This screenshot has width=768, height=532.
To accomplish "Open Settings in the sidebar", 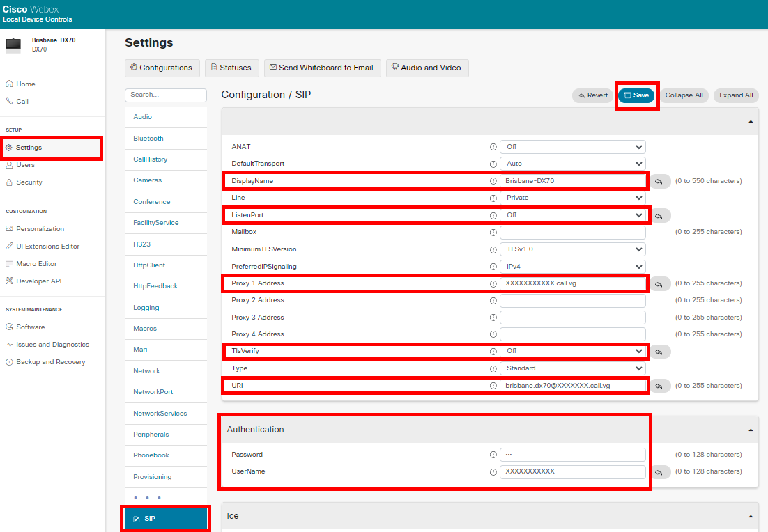I will pyautogui.click(x=52, y=148).
